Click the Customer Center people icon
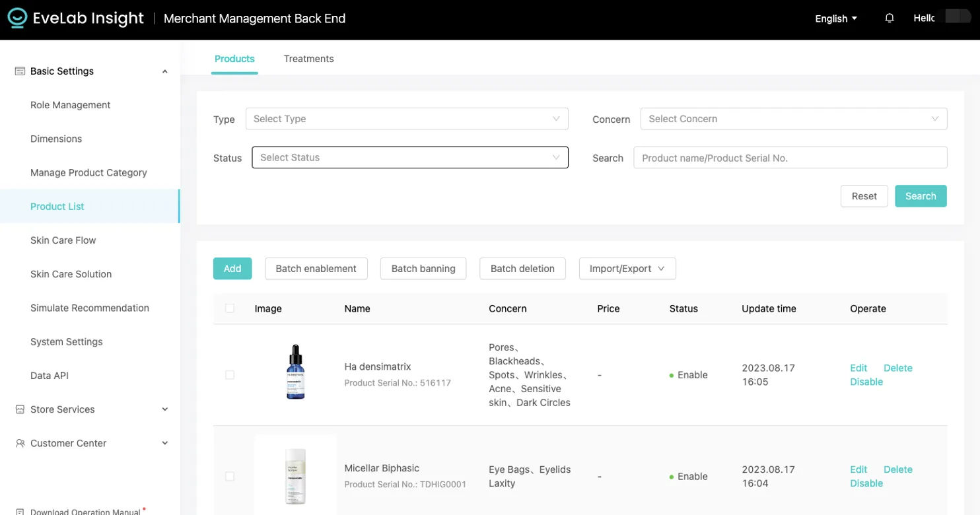 [x=20, y=443]
